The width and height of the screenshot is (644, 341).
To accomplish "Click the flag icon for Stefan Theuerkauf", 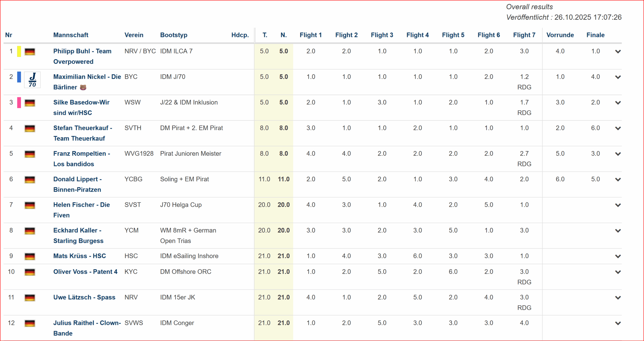I will [30, 128].
